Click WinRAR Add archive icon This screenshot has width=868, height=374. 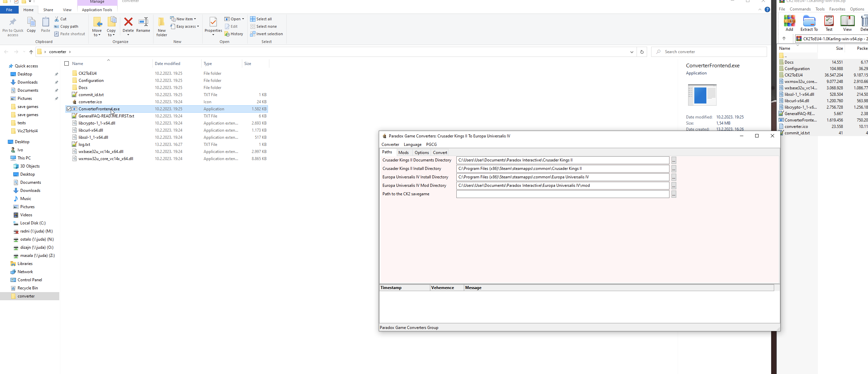click(789, 21)
